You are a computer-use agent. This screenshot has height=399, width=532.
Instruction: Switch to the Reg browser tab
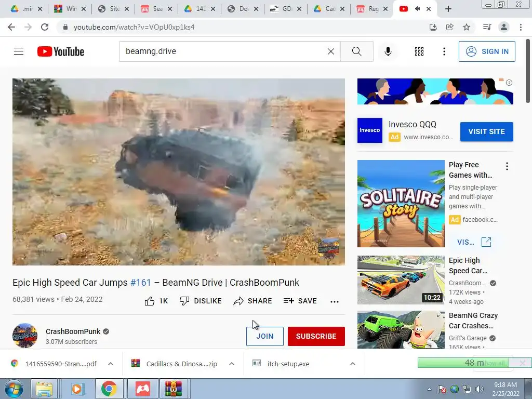pyautogui.click(x=371, y=9)
